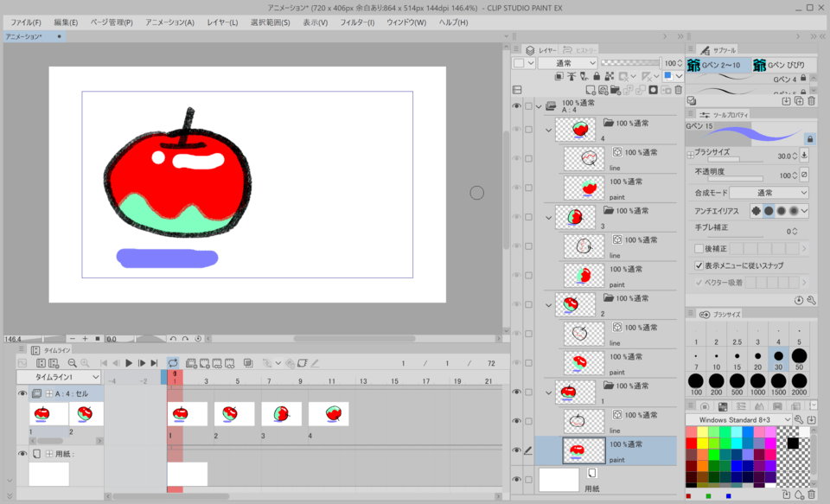Adjust the brush size slider in Tool Property
The width and height of the screenshot is (830, 504).
(x=736, y=159)
